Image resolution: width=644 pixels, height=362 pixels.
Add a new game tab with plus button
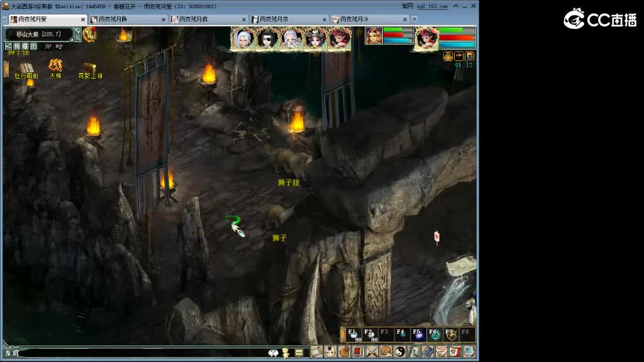[x=414, y=19]
